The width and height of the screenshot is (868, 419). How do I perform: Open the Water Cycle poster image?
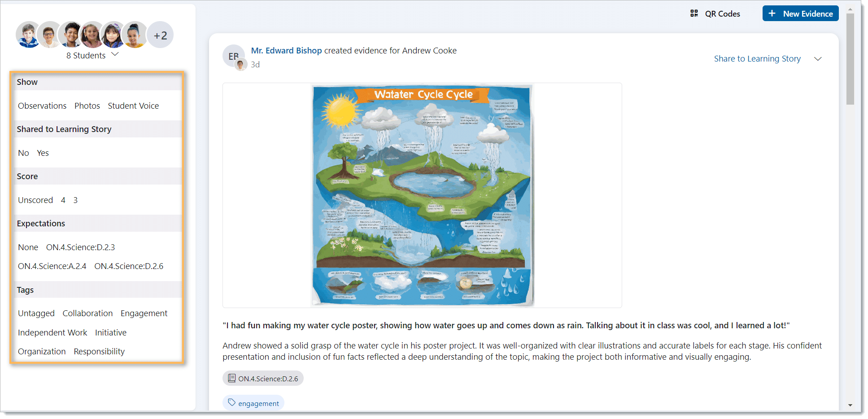point(422,195)
